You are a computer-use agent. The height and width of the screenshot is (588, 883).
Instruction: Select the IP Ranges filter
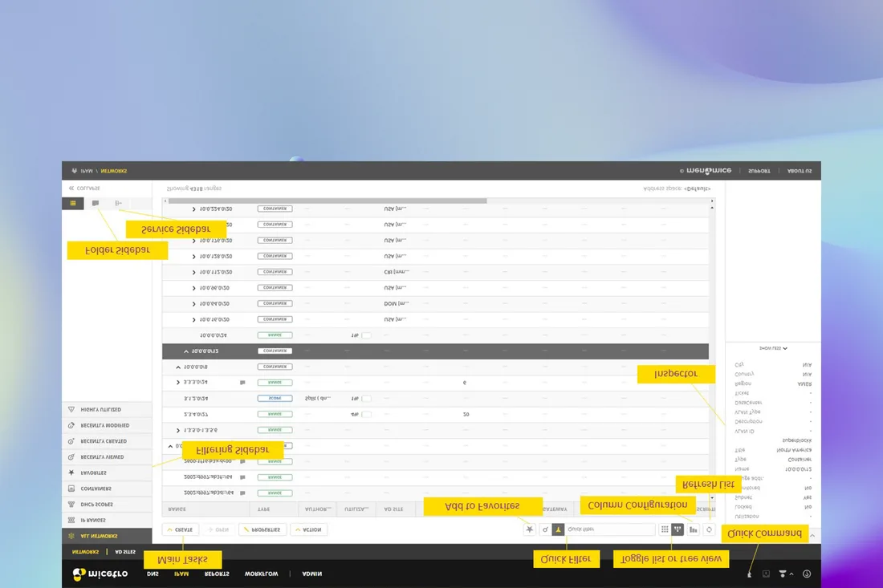107,521
